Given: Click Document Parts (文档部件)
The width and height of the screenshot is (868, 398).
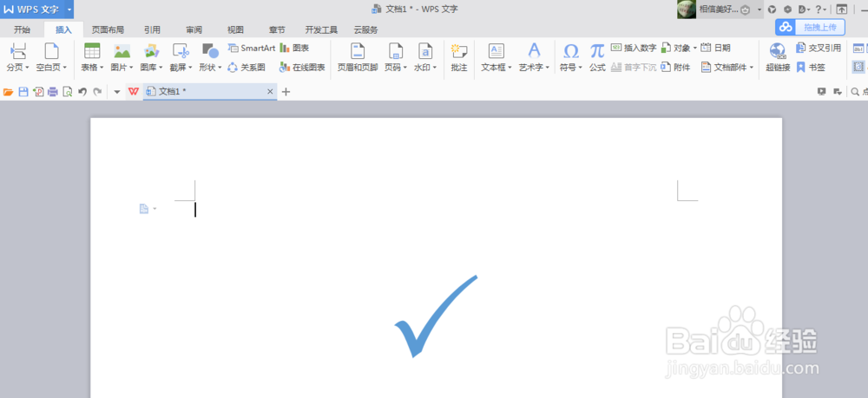Looking at the screenshot, I should [x=727, y=68].
